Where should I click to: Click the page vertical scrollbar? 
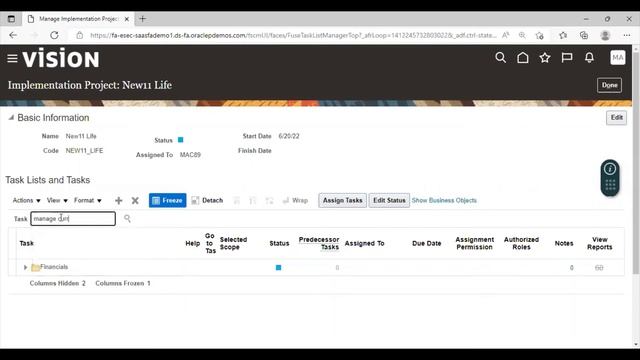636,163
